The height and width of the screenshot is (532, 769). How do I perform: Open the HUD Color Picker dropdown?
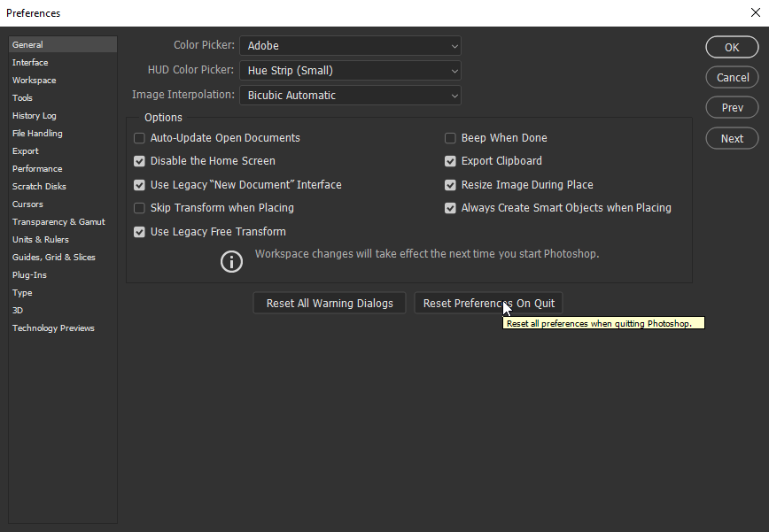click(x=350, y=70)
